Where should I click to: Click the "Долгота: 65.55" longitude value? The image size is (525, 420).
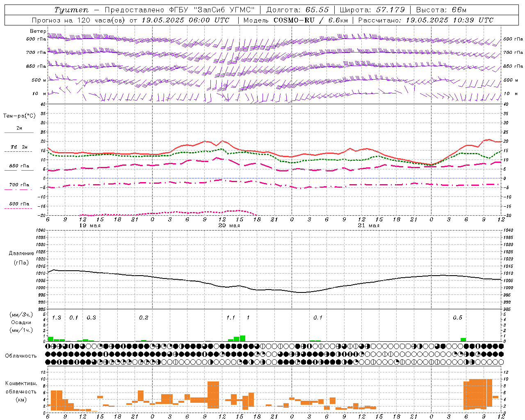click(297, 10)
